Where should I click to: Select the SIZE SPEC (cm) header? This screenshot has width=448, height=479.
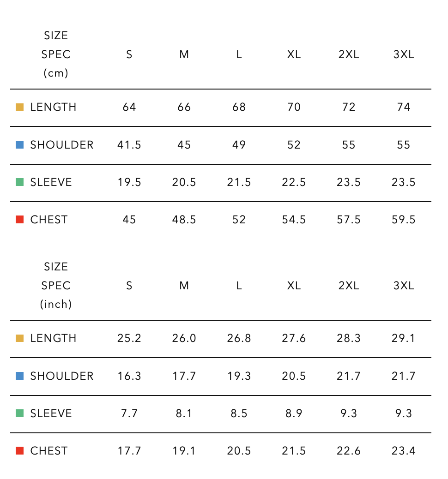(56, 54)
